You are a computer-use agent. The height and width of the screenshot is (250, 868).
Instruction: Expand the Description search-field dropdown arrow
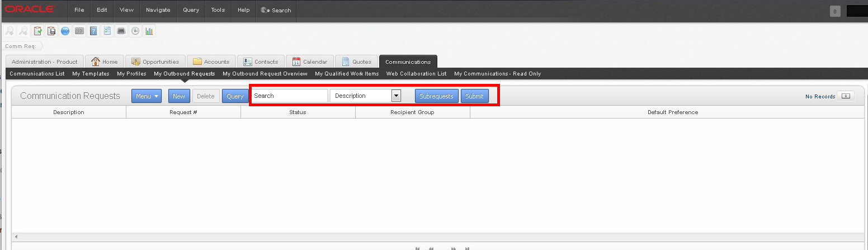coord(397,96)
